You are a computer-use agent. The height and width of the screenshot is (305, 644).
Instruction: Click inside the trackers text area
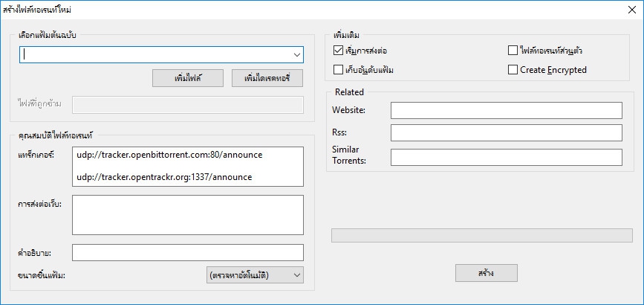pyautogui.click(x=188, y=167)
